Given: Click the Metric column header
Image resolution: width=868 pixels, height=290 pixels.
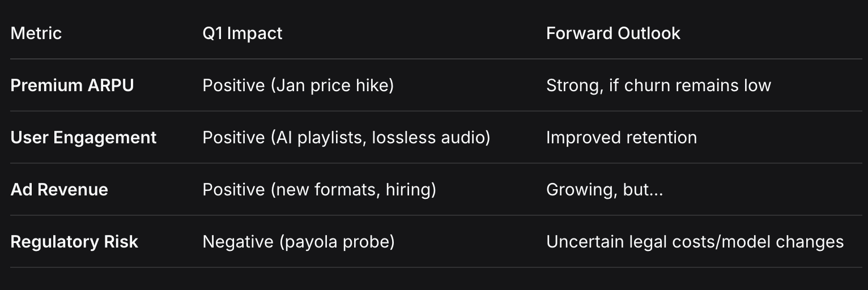Looking at the screenshot, I should click(x=36, y=33).
